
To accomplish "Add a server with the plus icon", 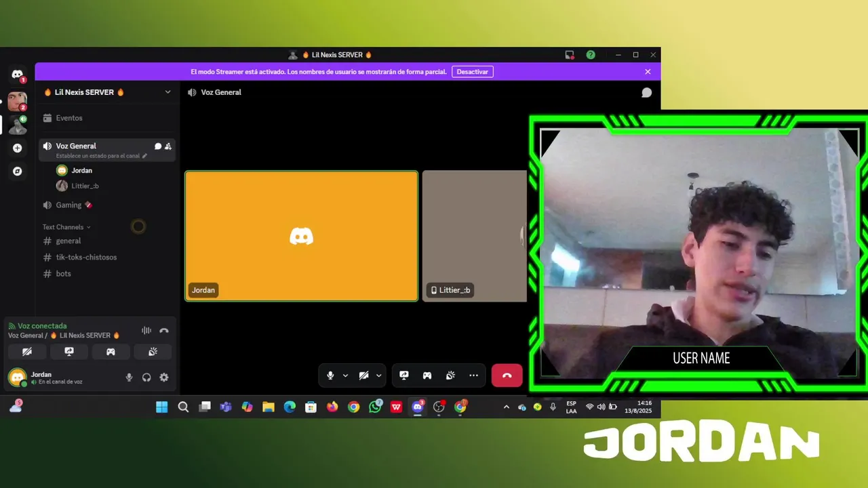I will pos(17,148).
